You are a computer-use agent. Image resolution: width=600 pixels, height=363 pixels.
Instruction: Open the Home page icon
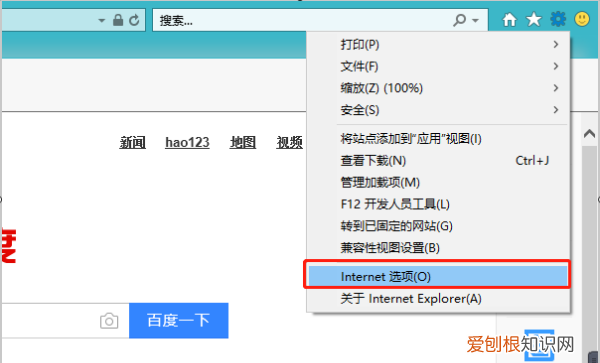[509, 20]
